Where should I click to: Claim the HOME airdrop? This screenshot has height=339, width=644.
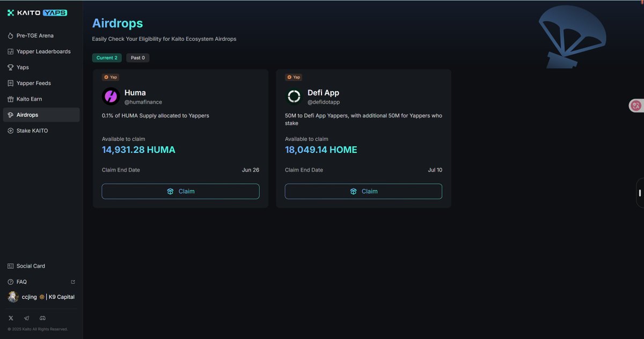pyautogui.click(x=363, y=191)
